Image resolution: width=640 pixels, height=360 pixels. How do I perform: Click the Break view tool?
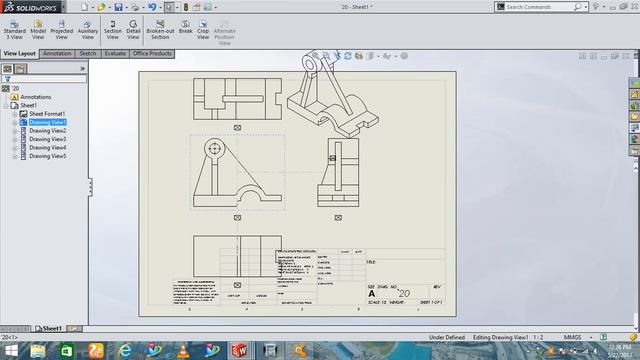pos(185,27)
